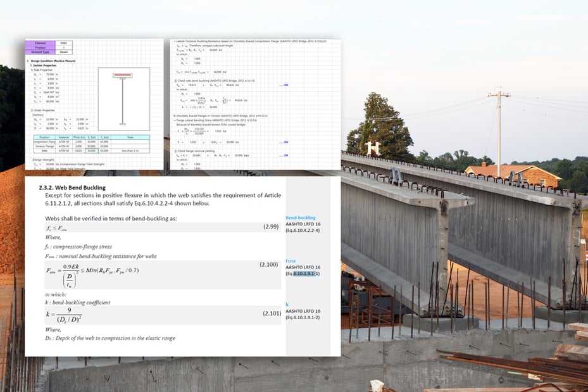Image resolution: width=588 pixels, height=392 pixels.
Task: Click equation number (2.101)
Action: (x=272, y=313)
